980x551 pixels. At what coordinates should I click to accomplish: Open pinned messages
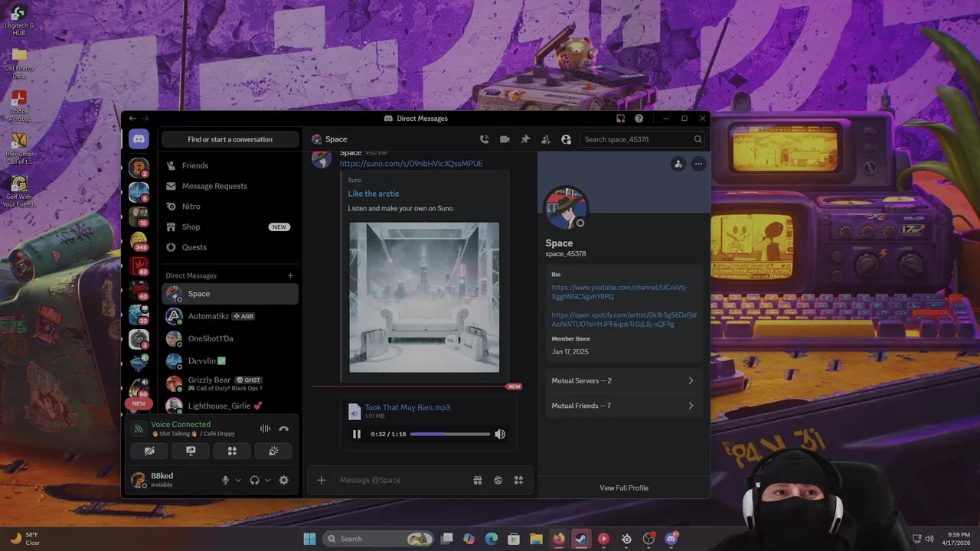(x=525, y=139)
